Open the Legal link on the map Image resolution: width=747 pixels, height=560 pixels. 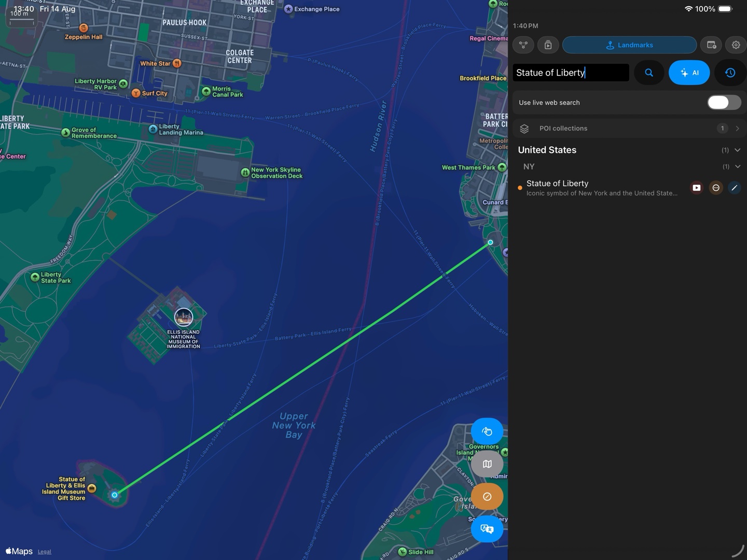45,552
